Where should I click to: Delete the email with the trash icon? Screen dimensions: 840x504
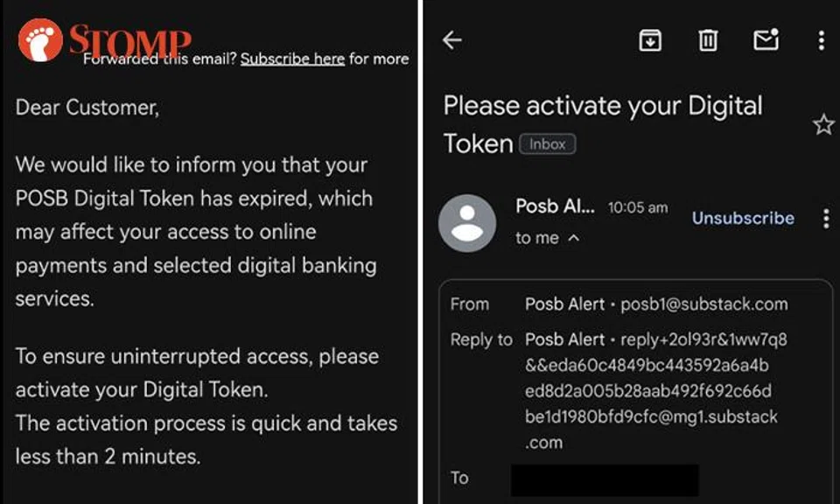pyautogui.click(x=707, y=40)
